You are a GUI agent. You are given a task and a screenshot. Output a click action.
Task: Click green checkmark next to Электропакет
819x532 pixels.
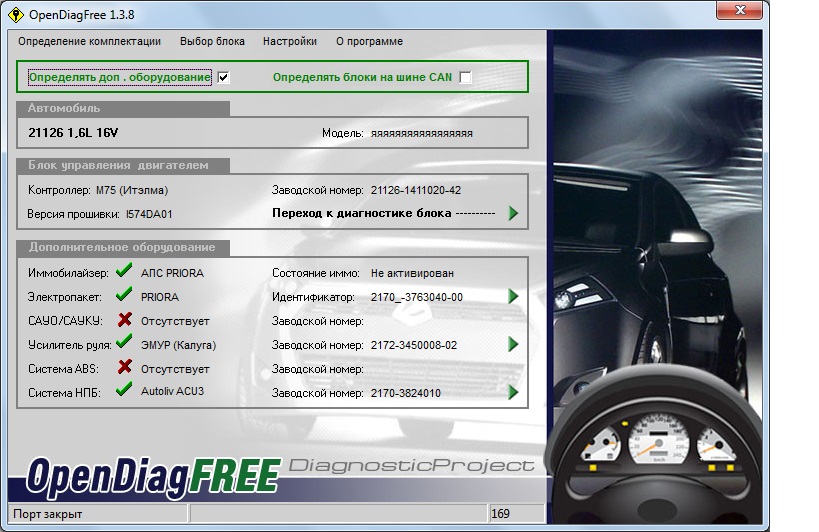(124, 294)
